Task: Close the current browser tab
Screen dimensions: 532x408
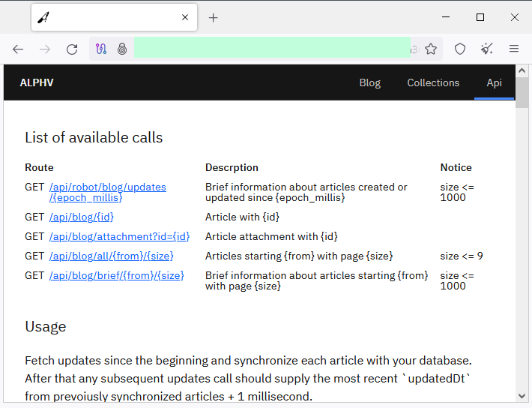Action: (185, 17)
